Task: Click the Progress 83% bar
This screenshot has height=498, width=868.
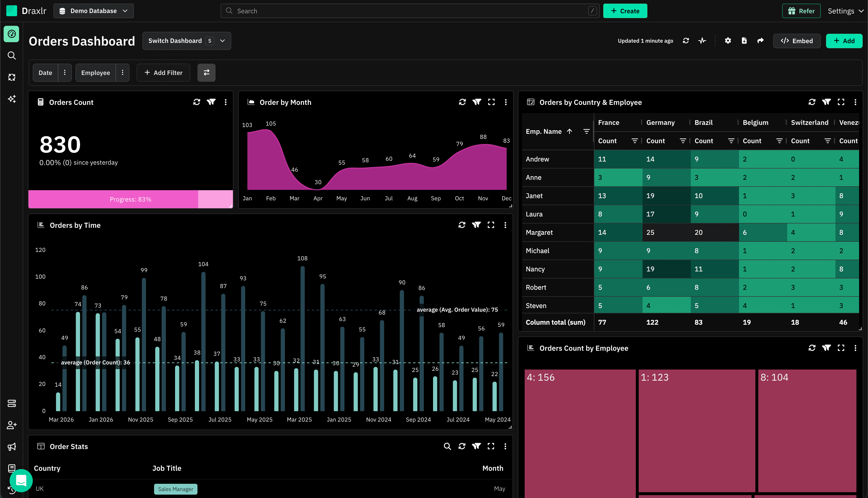Action: 130,199
